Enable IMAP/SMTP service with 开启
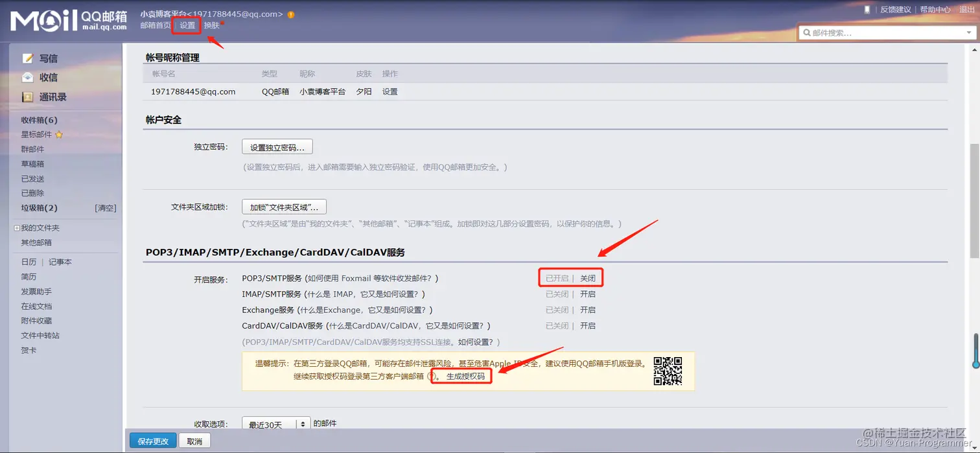This screenshot has width=980, height=453. point(588,294)
